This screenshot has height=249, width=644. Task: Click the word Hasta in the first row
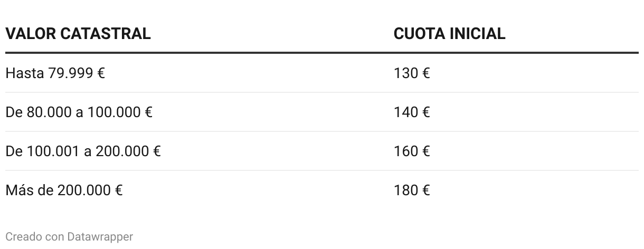pos(24,73)
